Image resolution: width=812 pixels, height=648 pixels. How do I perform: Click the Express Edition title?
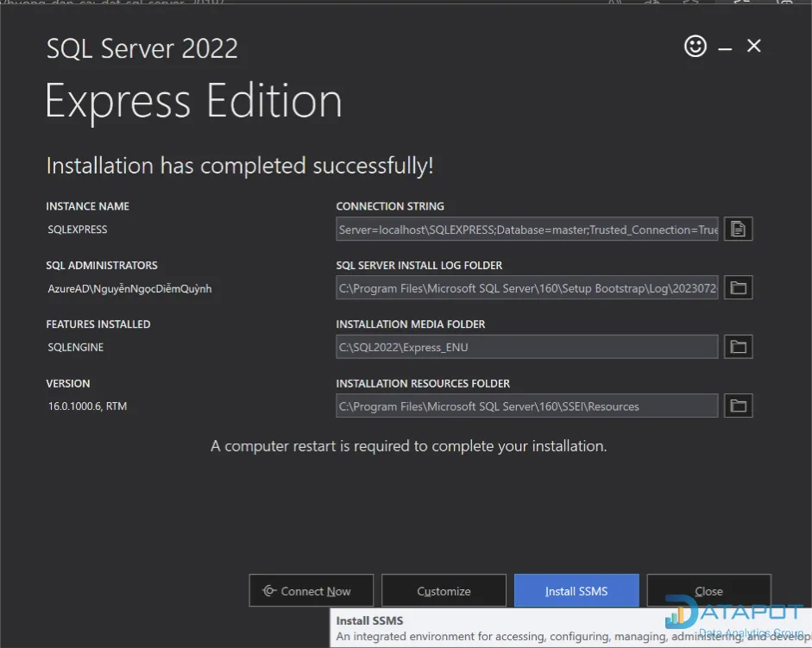click(x=193, y=101)
